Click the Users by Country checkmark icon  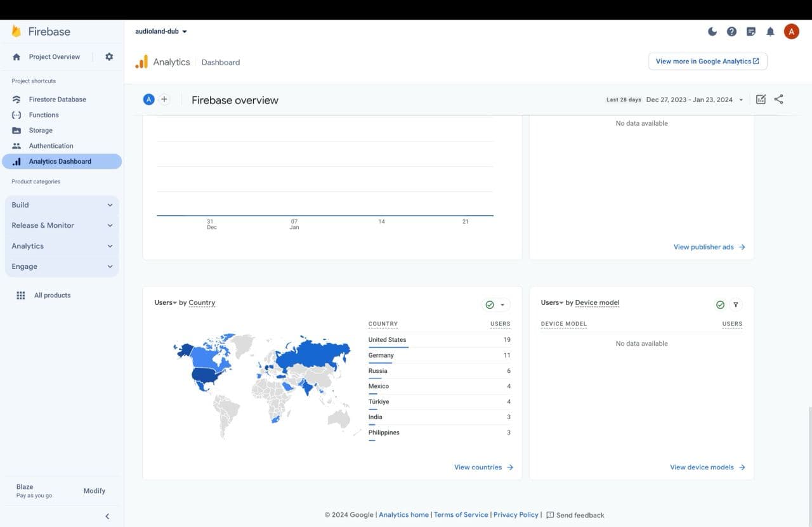[490, 305]
